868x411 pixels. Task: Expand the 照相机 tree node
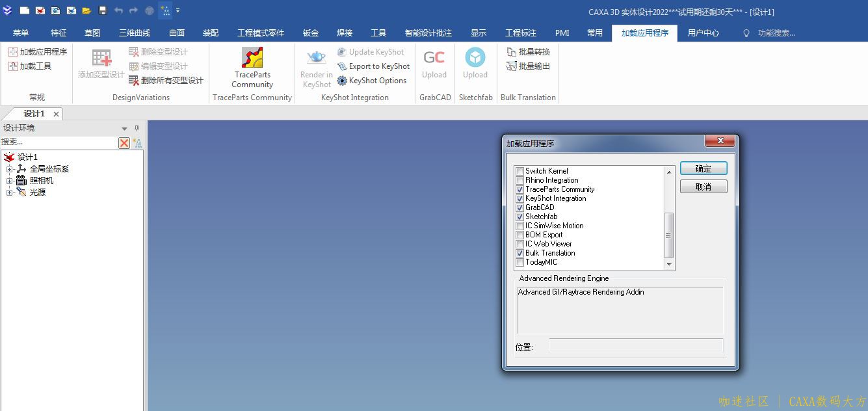coord(9,181)
